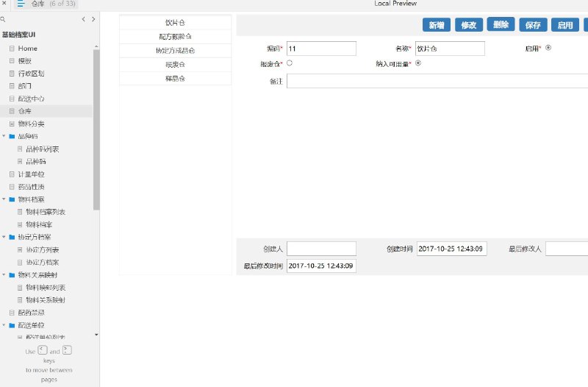The width and height of the screenshot is (588, 387).
Task: Open the 物料档案 page under 物料档案列表
Action: 39,224
